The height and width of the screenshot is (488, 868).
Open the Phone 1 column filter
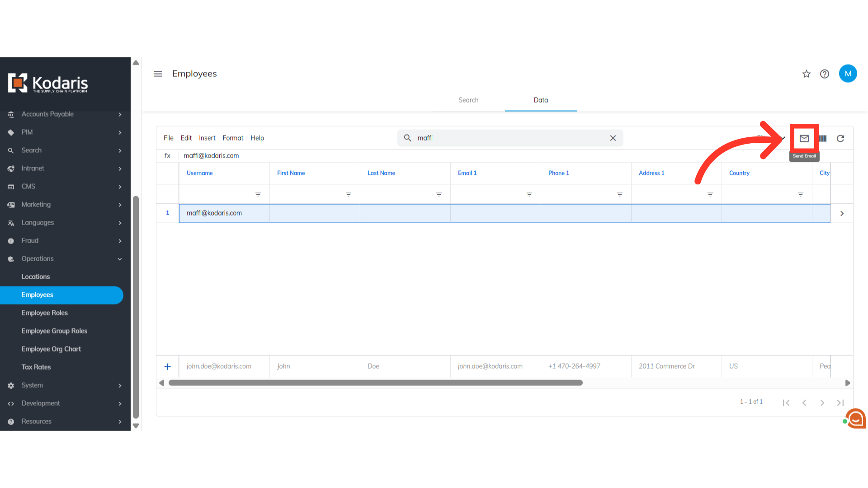(x=620, y=194)
